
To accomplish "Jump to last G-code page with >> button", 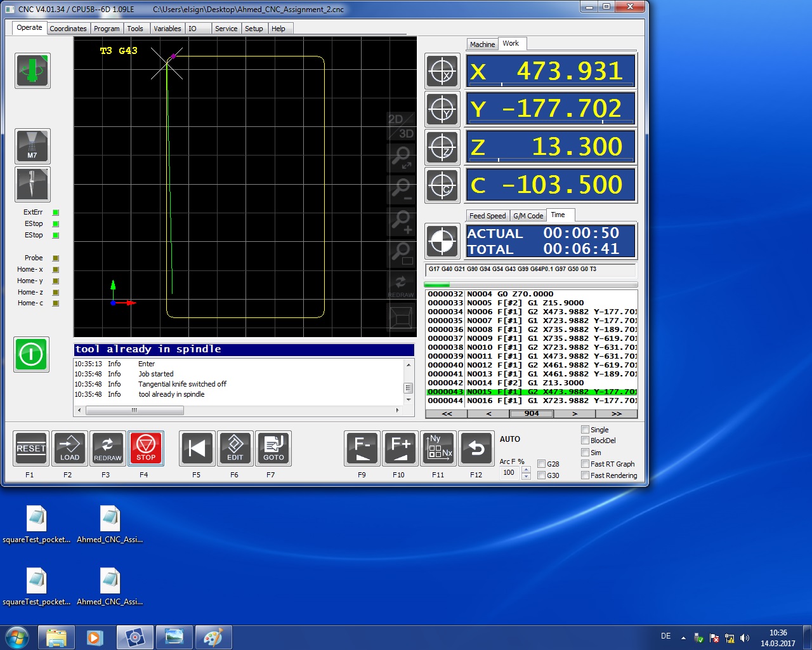I will coord(616,413).
